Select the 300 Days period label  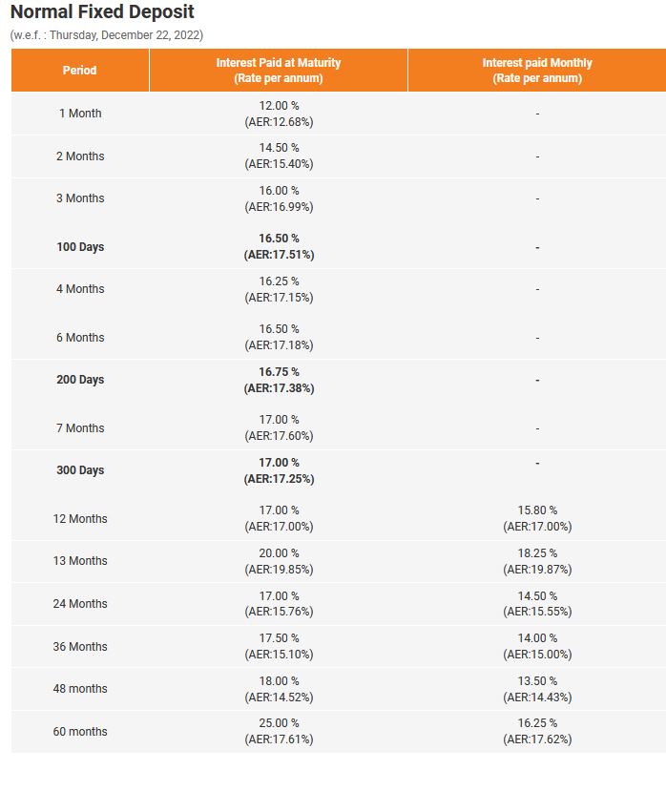pos(80,470)
